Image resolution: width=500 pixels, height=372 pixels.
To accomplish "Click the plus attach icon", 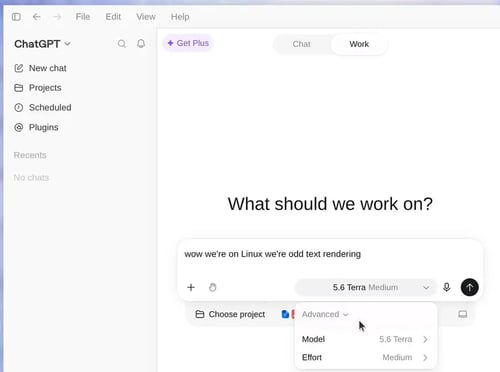I will (191, 287).
